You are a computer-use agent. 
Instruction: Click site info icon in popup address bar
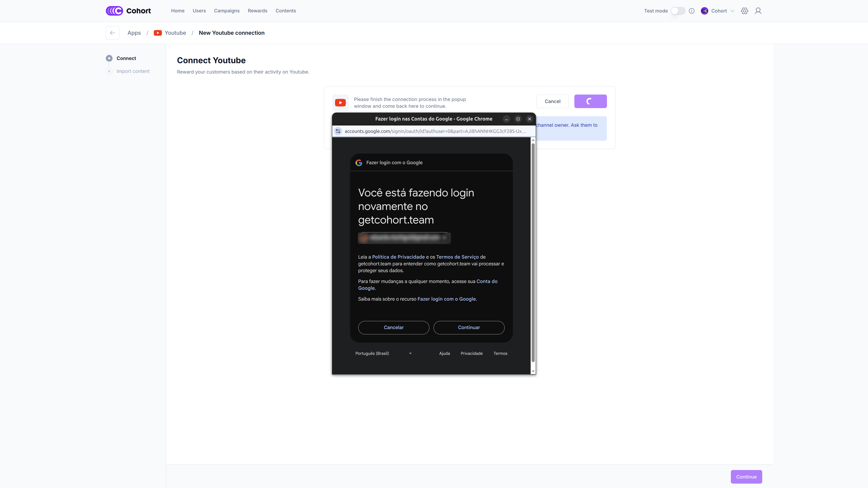(x=338, y=131)
